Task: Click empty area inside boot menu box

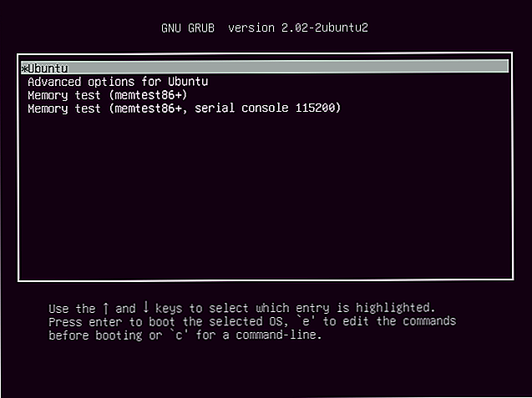Action: pyautogui.click(x=265, y=197)
